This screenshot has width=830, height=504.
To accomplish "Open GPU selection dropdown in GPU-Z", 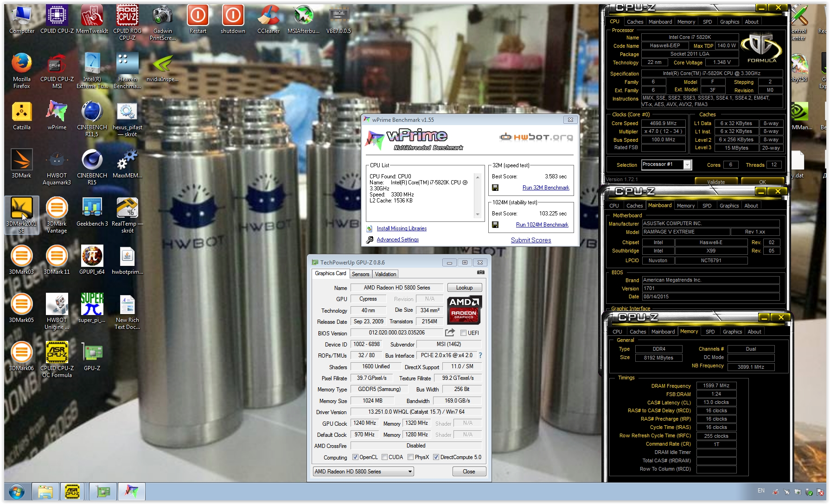I will [x=364, y=472].
